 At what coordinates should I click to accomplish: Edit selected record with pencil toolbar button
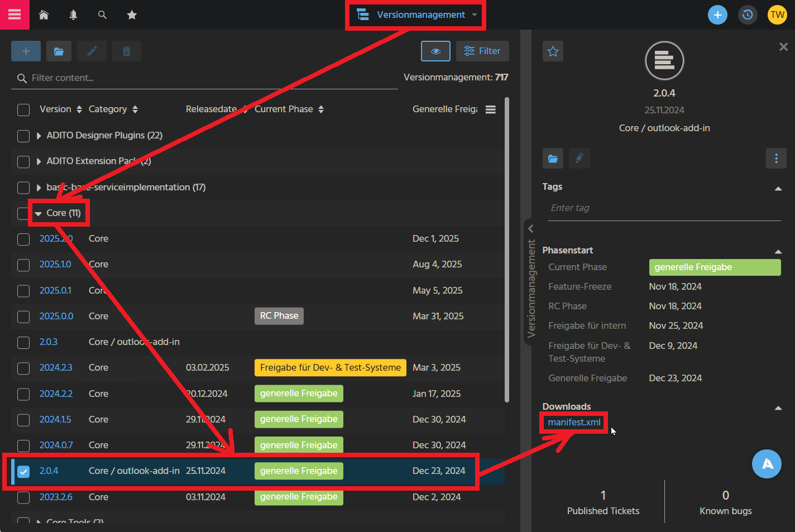tap(92, 51)
